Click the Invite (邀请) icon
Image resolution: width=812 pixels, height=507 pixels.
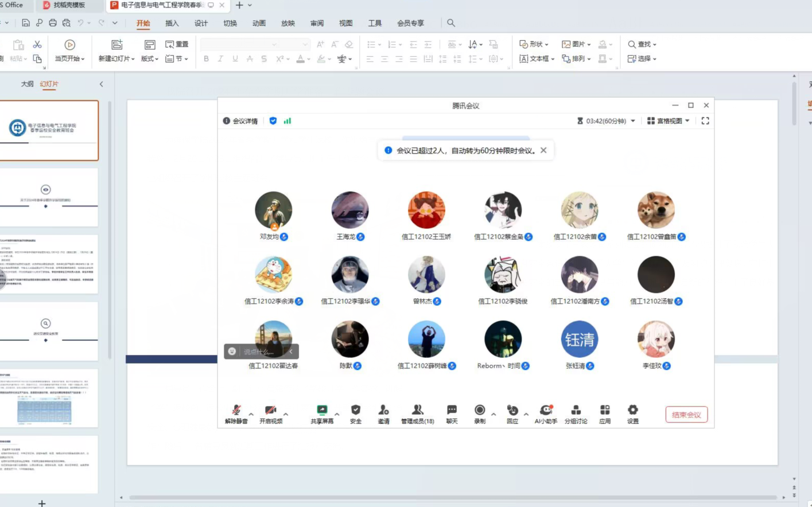coord(383,411)
